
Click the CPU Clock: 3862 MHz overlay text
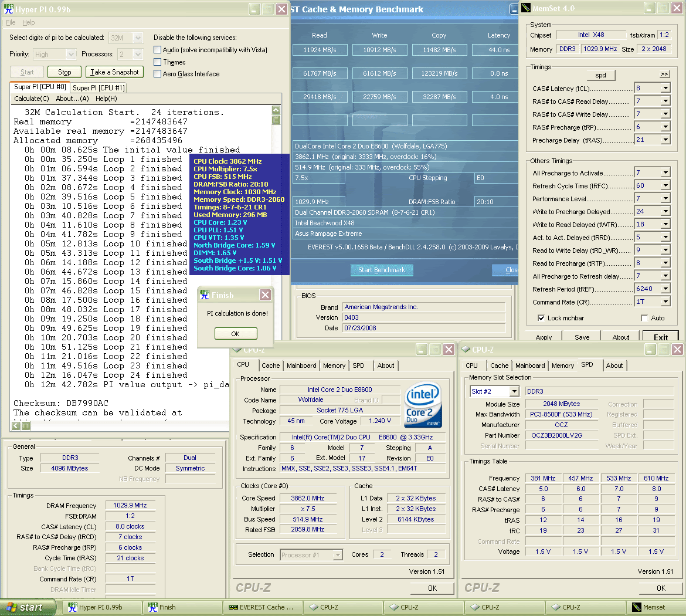[x=227, y=161]
